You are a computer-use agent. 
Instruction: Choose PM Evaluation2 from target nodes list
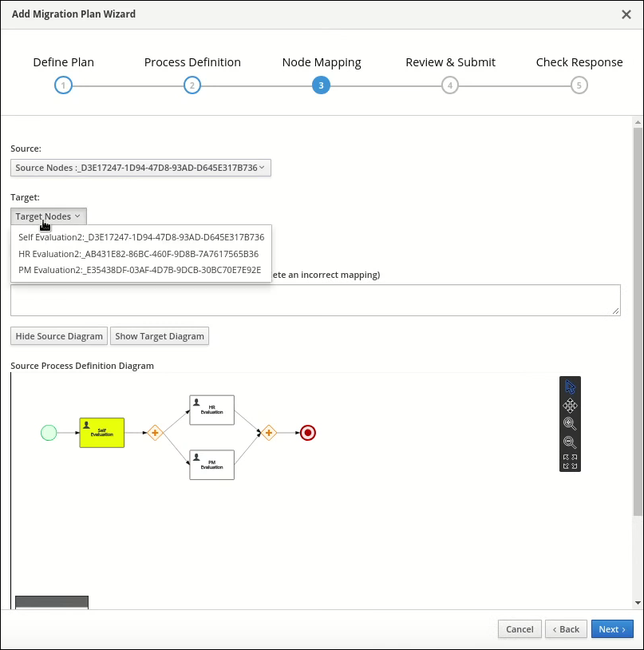pos(140,270)
